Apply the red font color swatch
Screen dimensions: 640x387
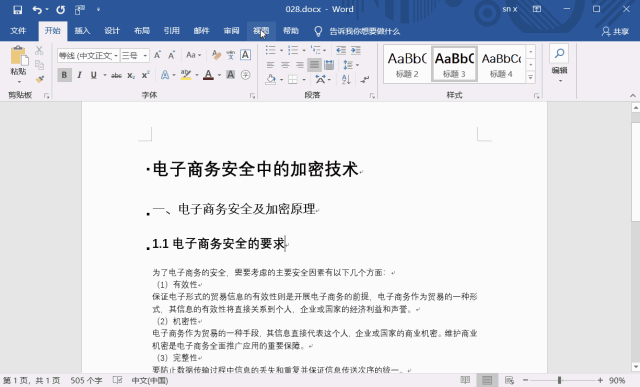click(x=209, y=75)
